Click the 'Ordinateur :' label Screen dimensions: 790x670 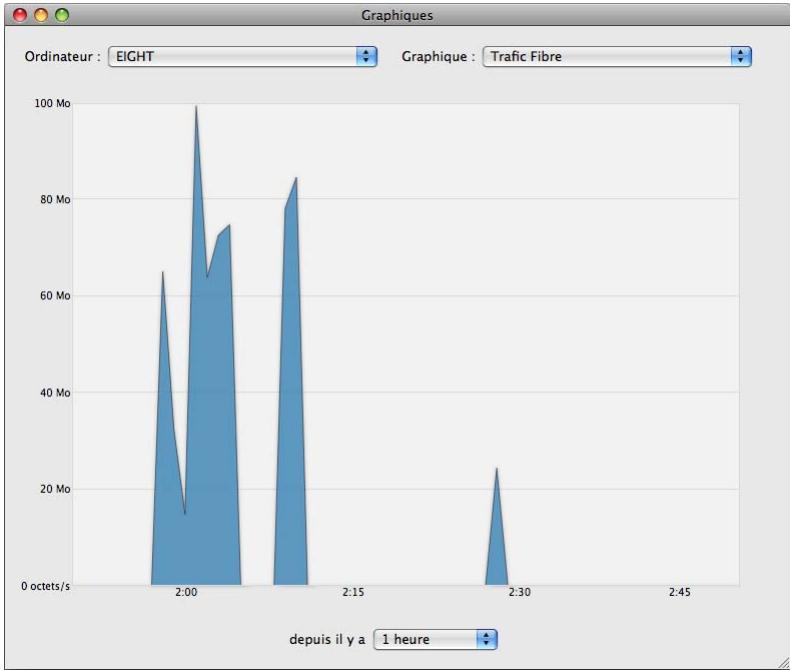pos(62,56)
